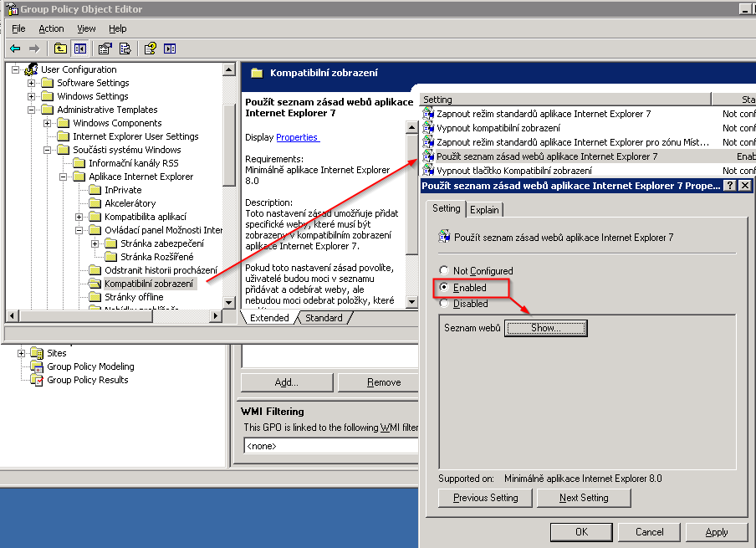Click the Properties toolbar icon
The width and height of the screenshot is (756, 548).
105,49
